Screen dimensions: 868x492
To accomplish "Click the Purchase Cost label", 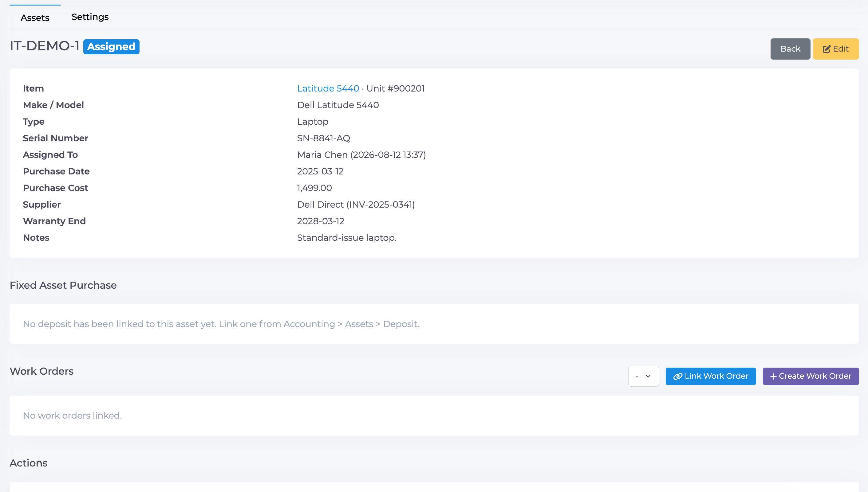I will (55, 188).
